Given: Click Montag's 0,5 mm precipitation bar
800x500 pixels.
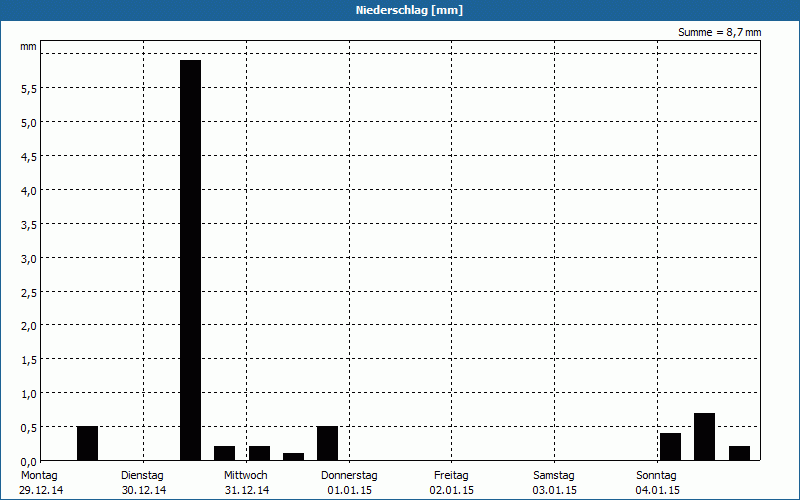Looking at the screenshot, I should click(x=87, y=443).
